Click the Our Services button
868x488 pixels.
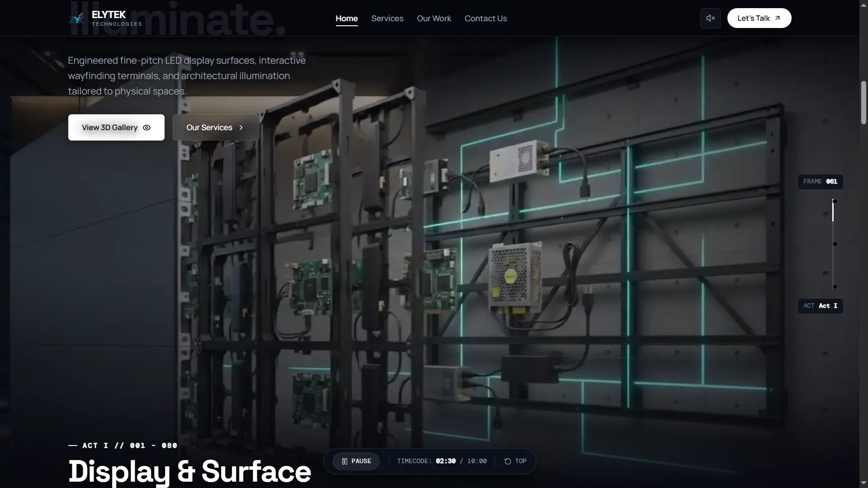click(216, 127)
